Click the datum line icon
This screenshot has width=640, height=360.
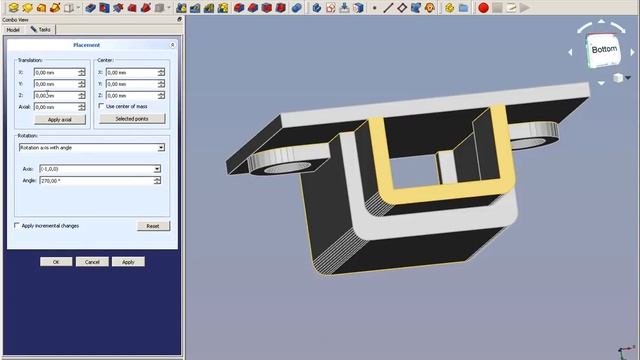coord(388,7)
